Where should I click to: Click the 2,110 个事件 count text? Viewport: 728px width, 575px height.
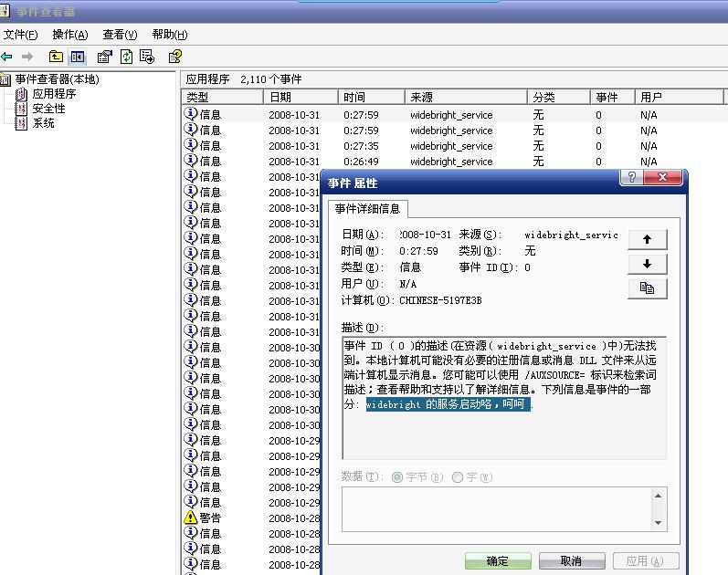pos(271,79)
